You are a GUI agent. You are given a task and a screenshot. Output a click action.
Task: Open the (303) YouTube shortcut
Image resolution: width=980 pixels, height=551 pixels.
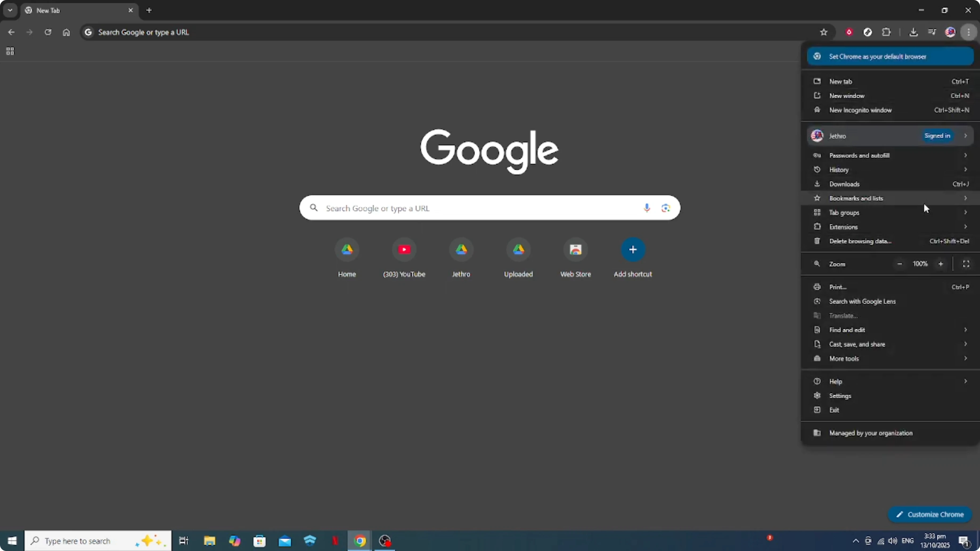pos(404,258)
